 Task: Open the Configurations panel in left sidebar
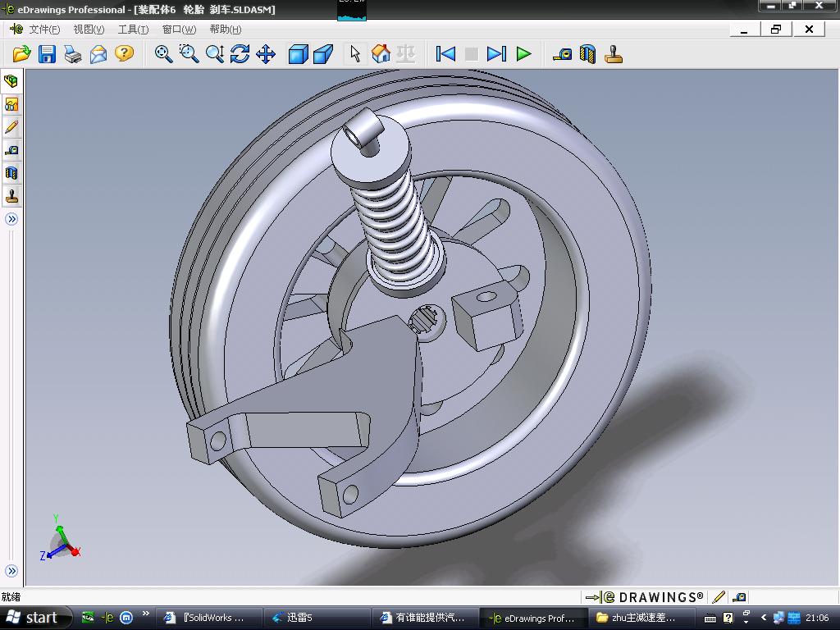click(x=11, y=104)
